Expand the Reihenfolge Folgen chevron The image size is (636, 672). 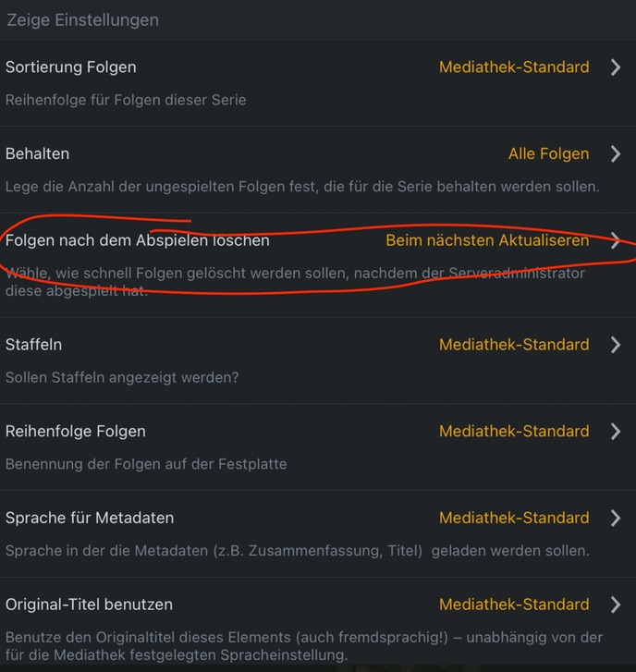(616, 431)
